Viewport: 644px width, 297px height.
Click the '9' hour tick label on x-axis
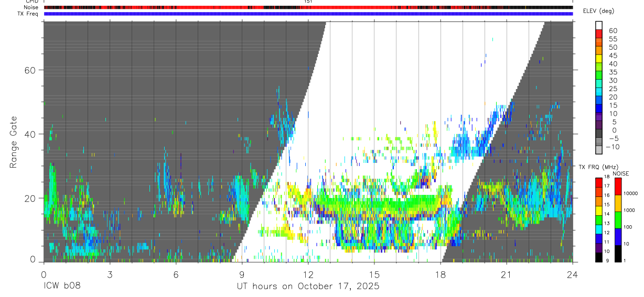point(242,274)
